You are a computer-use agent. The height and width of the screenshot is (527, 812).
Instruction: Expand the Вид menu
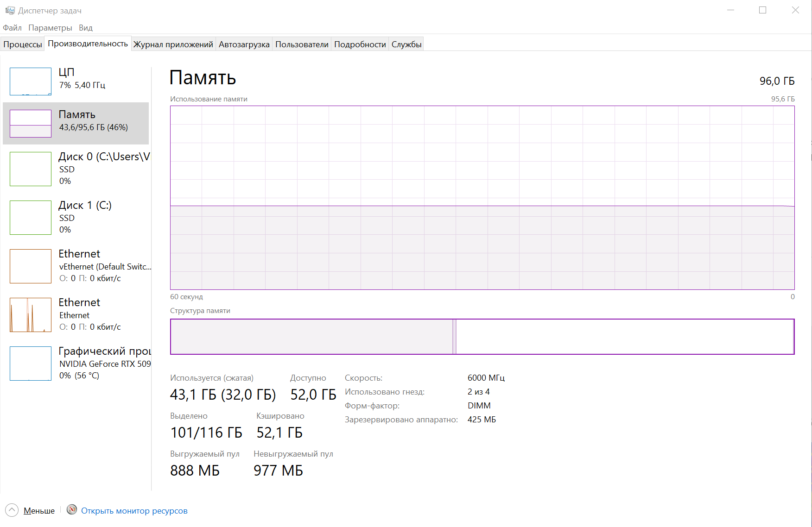86,28
